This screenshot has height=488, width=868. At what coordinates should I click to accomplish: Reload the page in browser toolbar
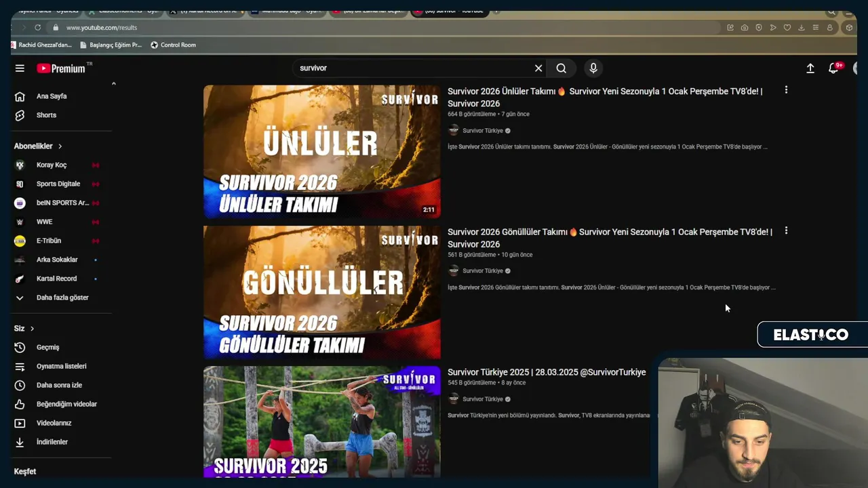point(37,28)
